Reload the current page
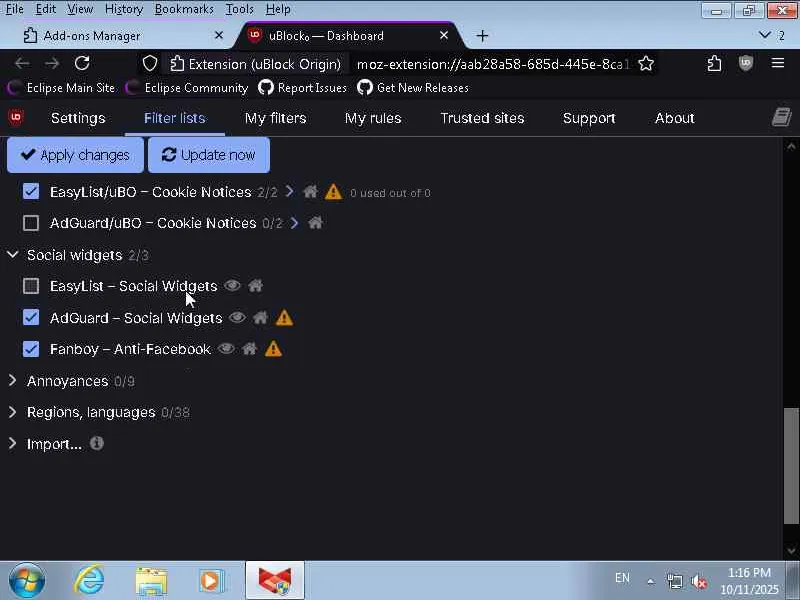800x600 pixels. (x=82, y=63)
